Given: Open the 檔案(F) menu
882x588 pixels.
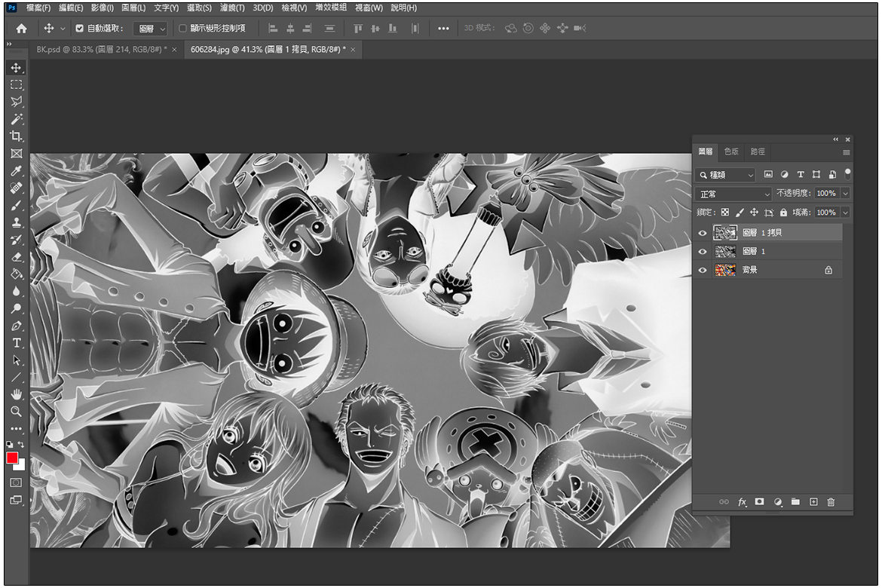Looking at the screenshot, I should coord(38,8).
